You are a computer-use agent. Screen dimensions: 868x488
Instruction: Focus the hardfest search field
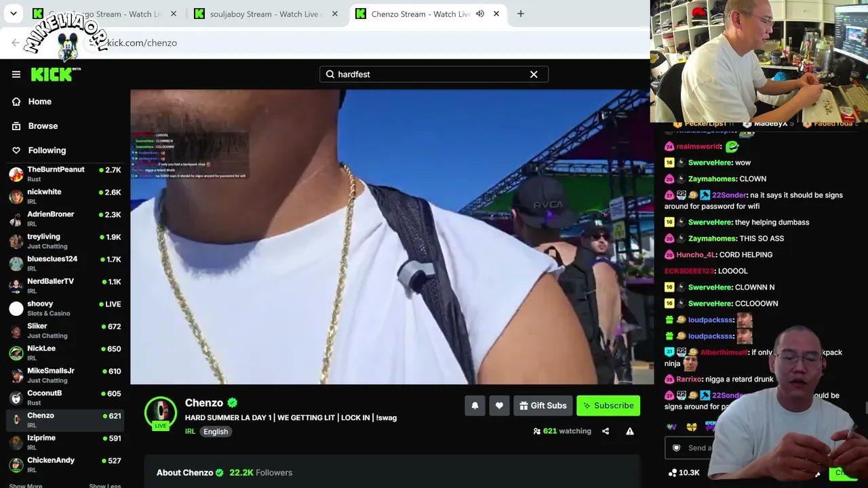434,75
